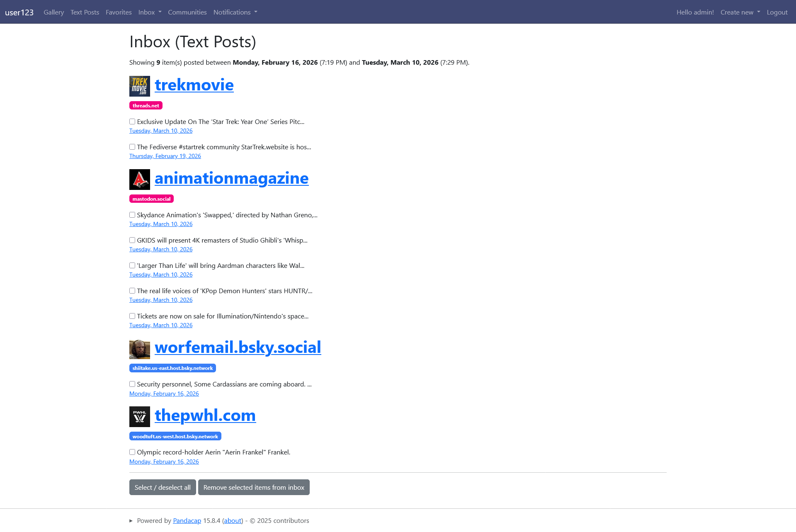Visit worfemail.bsky.social profile heading link

(238, 347)
